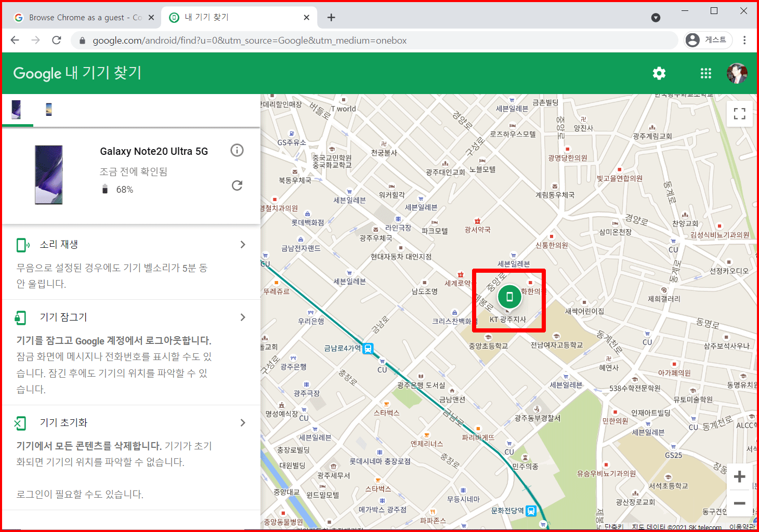Refresh the device location status
The width and height of the screenshot is (759, 532).
coord(237,185)
